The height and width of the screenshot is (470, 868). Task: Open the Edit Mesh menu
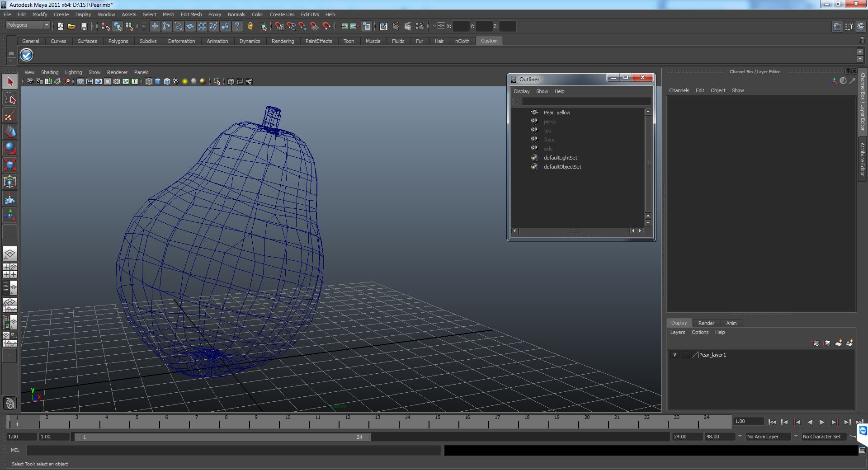(x=191, y=14)
